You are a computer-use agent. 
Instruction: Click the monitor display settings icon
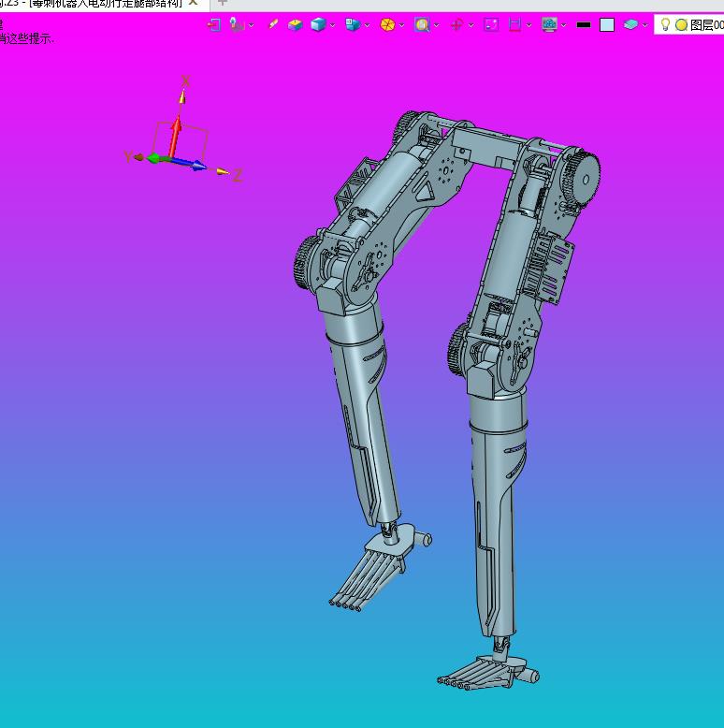tap(549, 25)
